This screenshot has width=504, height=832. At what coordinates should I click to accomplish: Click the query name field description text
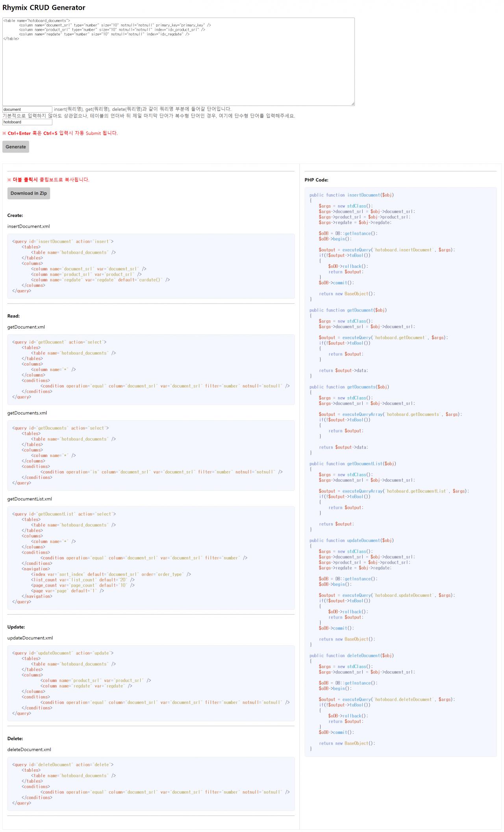coord(143,109)
